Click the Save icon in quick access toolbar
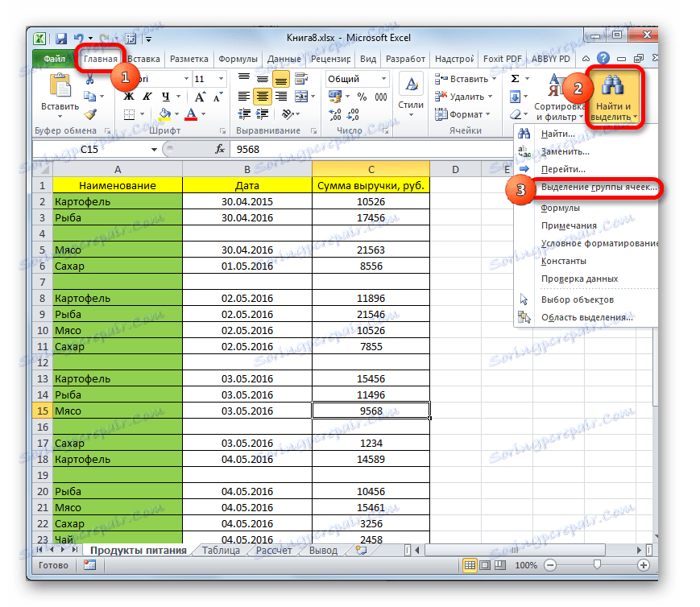 [x=61, y=39]
